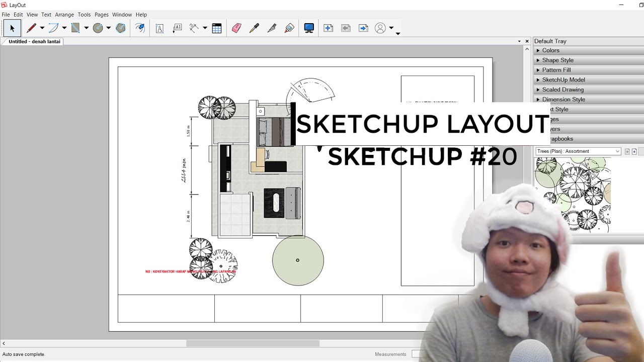Open the View menu

click(32, 15)
